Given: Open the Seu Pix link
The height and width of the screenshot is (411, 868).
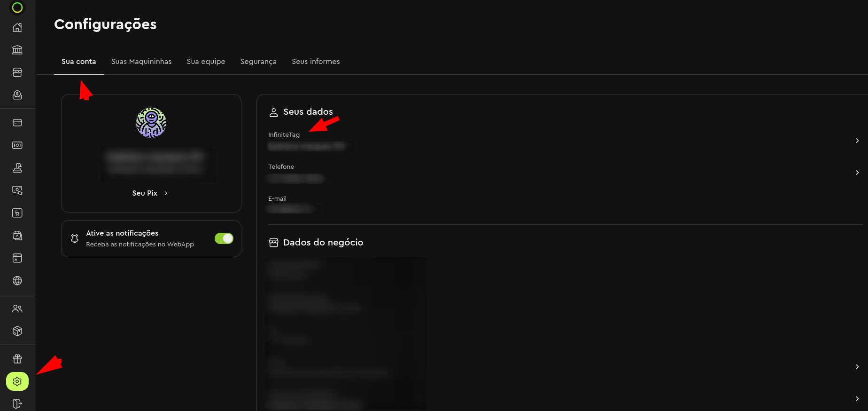Looking at the screenshot, I should [x=145, y=193].
